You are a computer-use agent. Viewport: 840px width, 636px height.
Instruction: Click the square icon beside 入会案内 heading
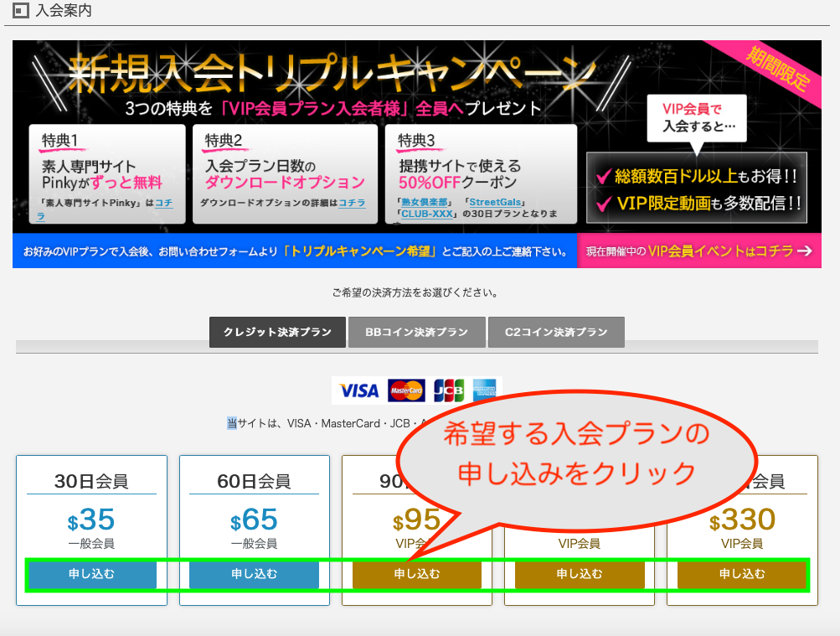21,11
